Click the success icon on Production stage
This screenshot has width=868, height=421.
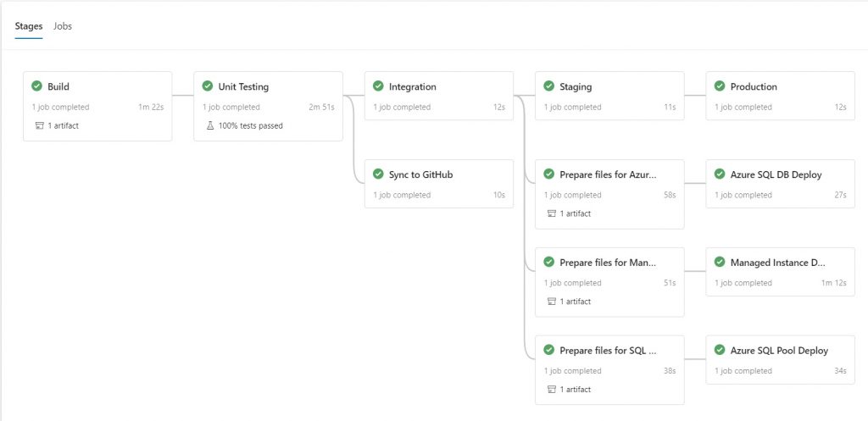720,86
